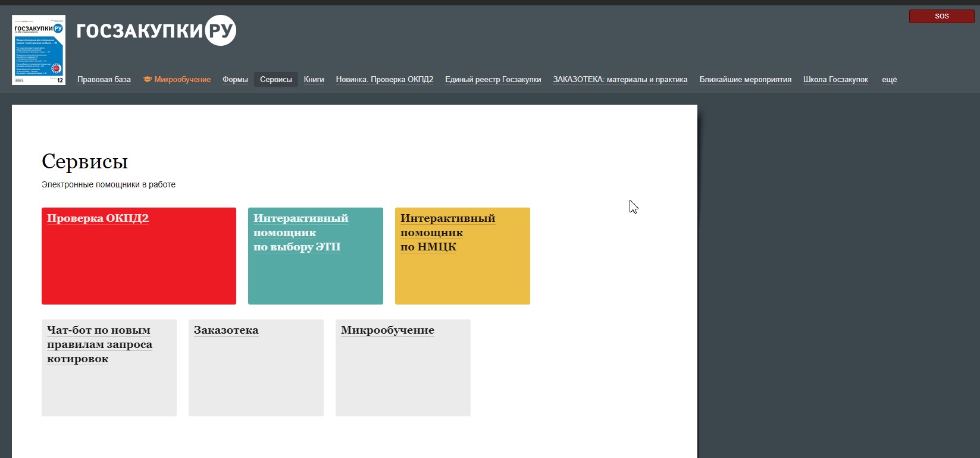The image size is (980, 458).
Task: Open Новинка. Проверка ОКПД2 in the navigation
Action: [384, 80]
